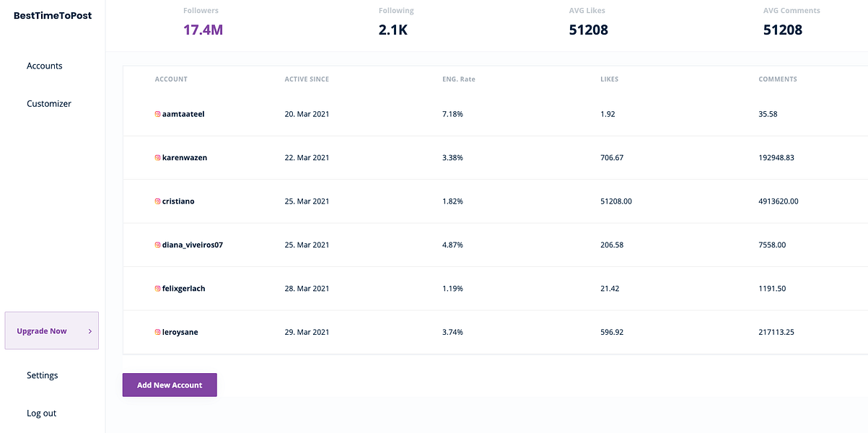Click Instagram icon beside felixgerlach
Screen dimensions: 868x433
(157, 289)
